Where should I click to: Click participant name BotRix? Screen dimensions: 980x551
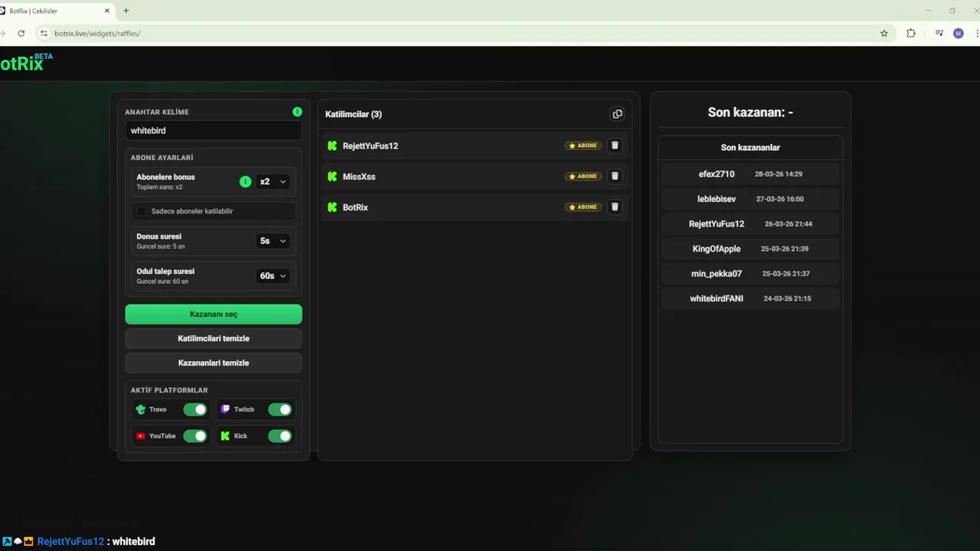pyautogui.click(x=355, y=207)
